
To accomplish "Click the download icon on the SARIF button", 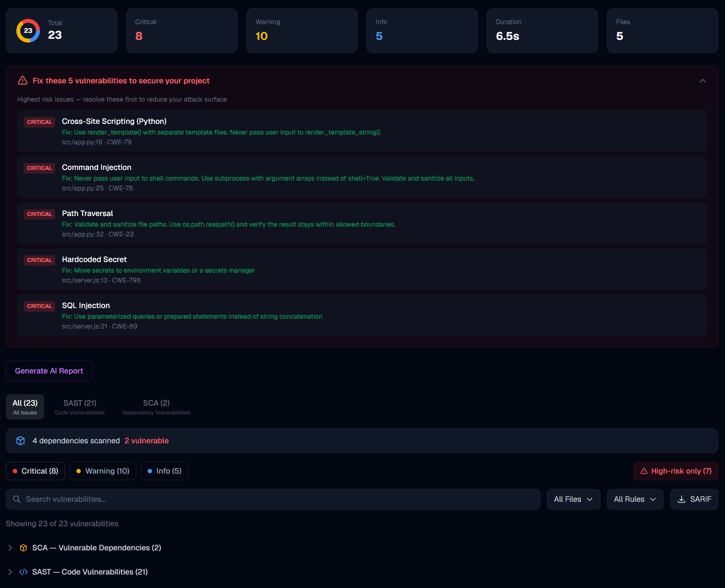I will click(x=682, y=499).
